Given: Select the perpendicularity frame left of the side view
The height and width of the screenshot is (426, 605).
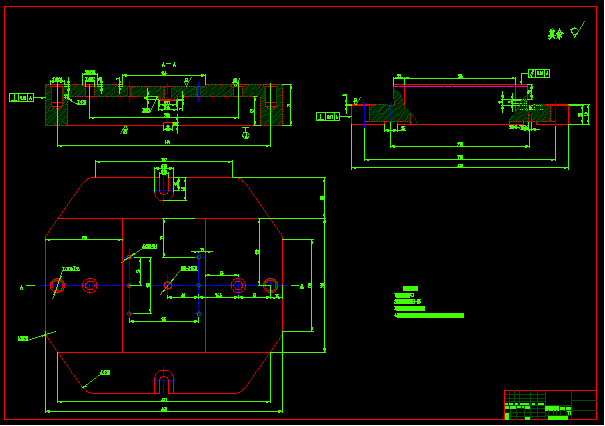Looking at the screenshot, I should tap(328, 116).
